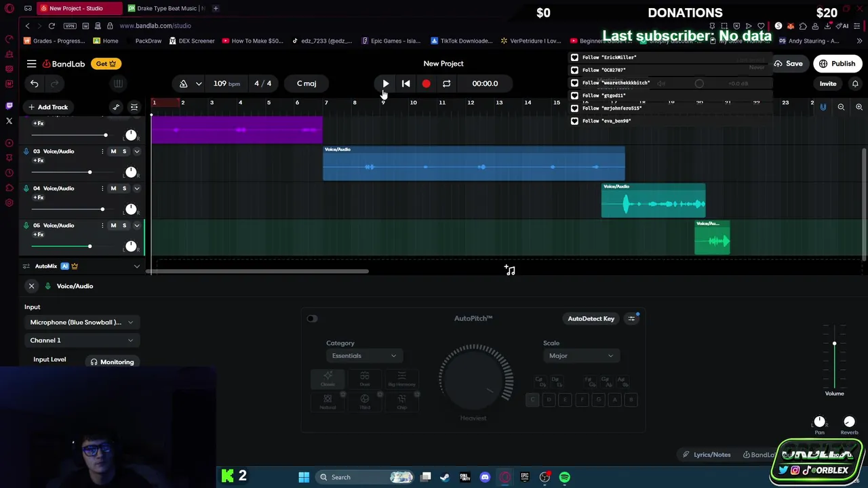The height and width of the screenshot is (488, 868).
Task: Open AutoPitch settings sliders icon
Action: [x=631, y=319]
